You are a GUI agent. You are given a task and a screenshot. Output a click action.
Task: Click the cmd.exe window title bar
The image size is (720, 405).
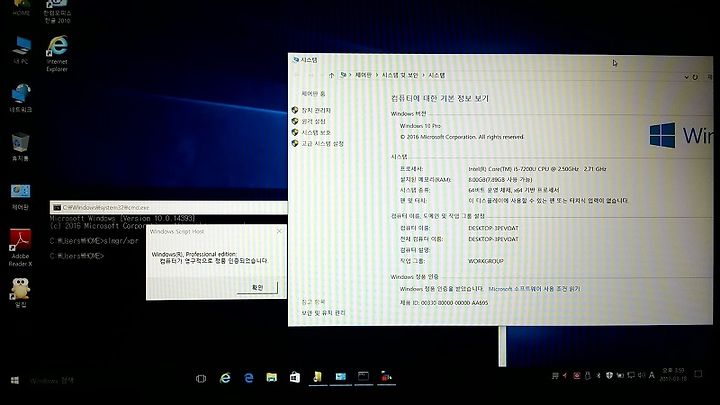click(x=169, y=207)
